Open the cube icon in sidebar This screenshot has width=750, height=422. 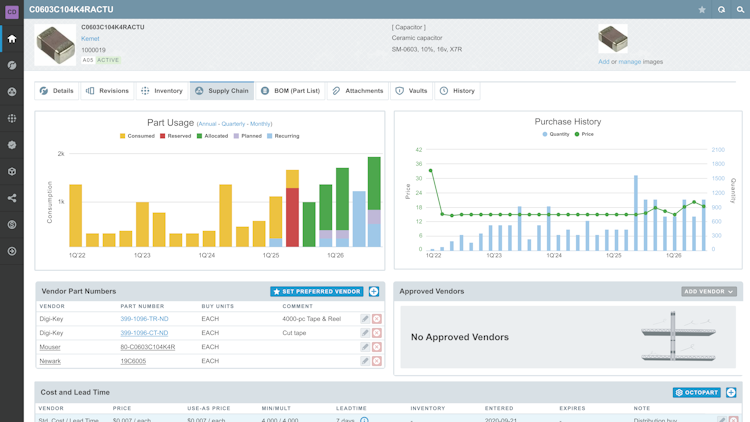pos(12,171)
